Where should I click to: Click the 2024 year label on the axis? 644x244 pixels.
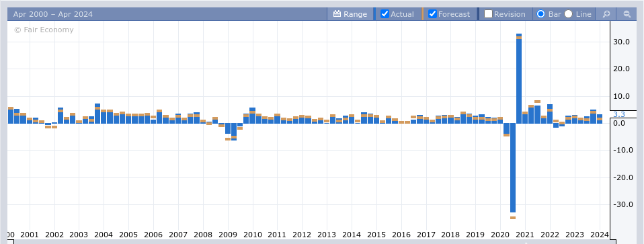[599, 235]
